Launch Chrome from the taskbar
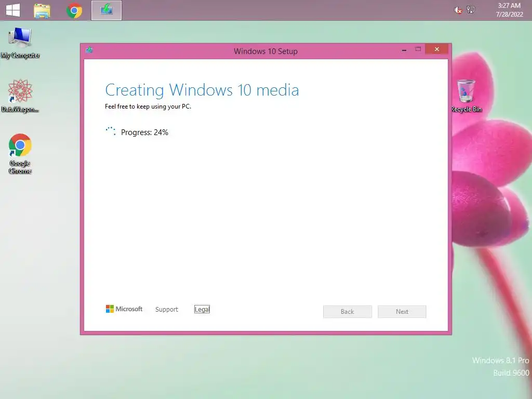 [x=74, y=10]
